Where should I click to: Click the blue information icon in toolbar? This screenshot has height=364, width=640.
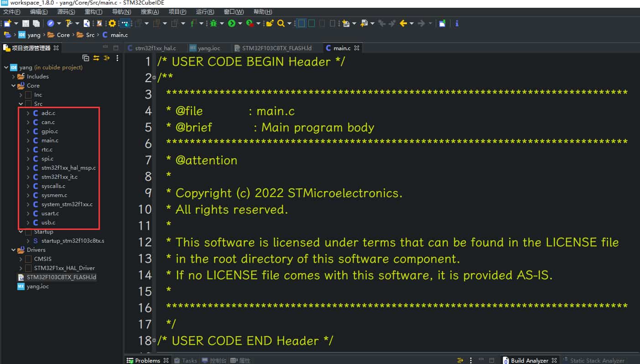click(x=457, y=23)
